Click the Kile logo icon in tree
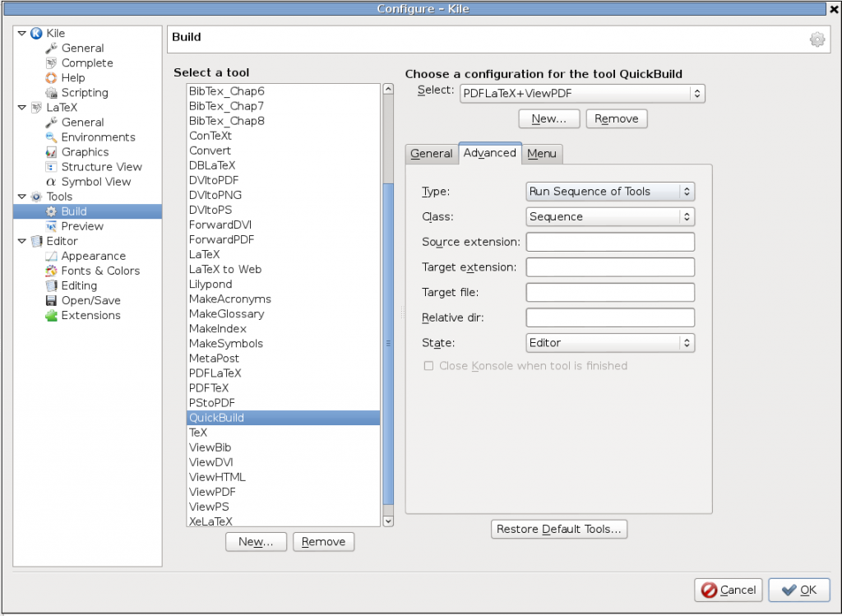The image size is (842, 616). pos(36,33)
